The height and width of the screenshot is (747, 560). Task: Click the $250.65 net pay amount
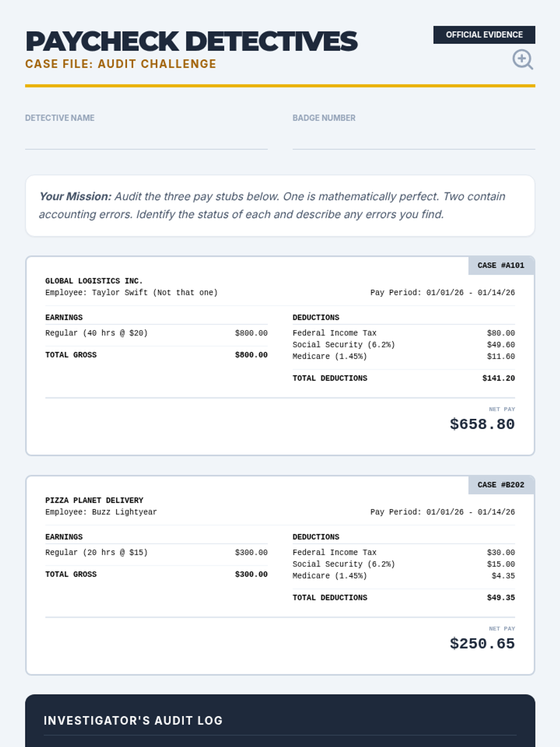482,644
